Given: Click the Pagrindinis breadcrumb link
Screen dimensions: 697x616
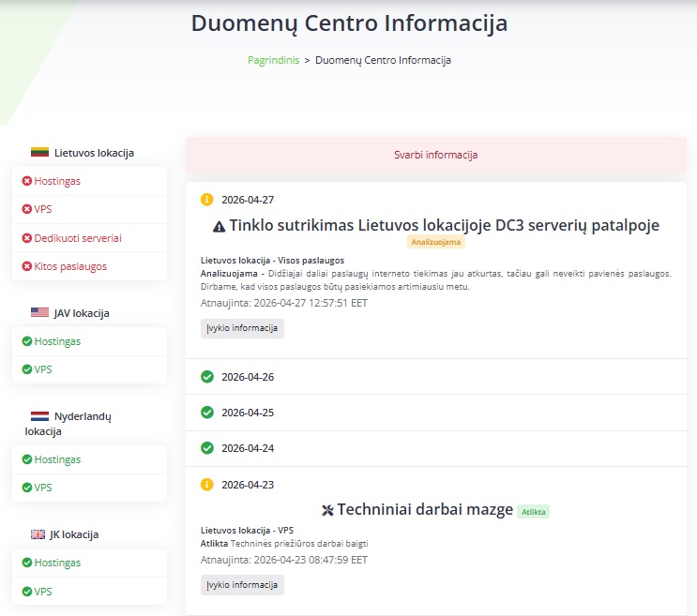Looking at the screenshot, I should click(273, 60).
